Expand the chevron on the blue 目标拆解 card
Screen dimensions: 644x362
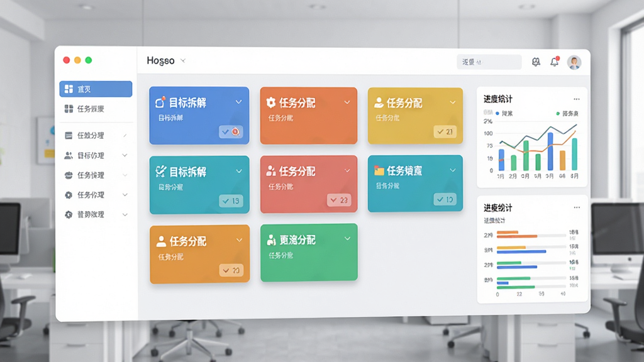[238, 102]
